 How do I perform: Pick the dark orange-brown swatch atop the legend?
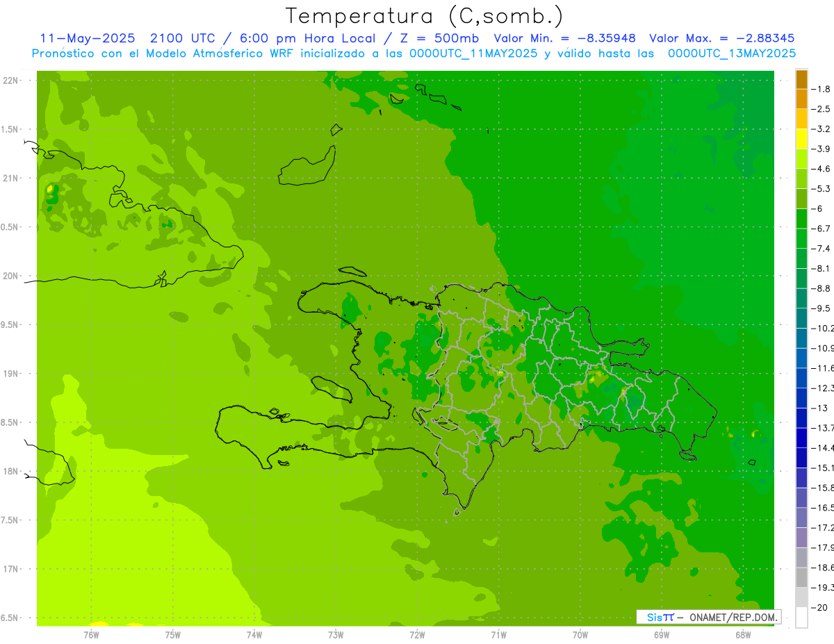tap(801, 79)
